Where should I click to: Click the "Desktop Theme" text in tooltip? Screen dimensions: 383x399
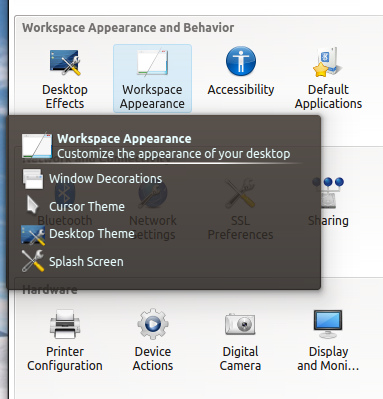[92, 234]
